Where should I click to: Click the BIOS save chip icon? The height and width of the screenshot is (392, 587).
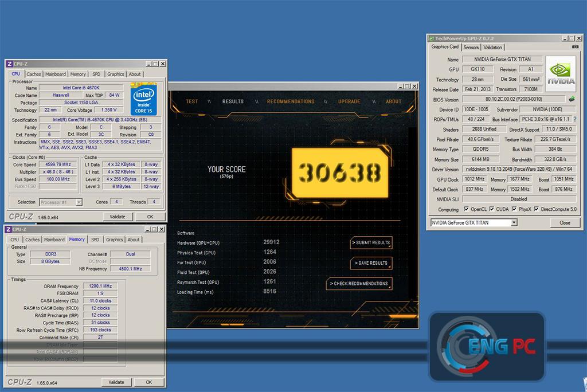pyautogui.click(x=572, y=99)
